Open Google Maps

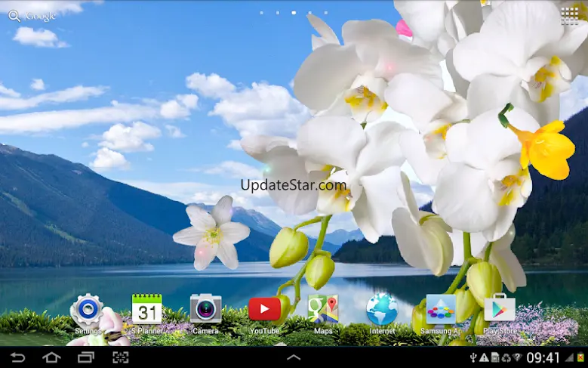coord(323,314)
